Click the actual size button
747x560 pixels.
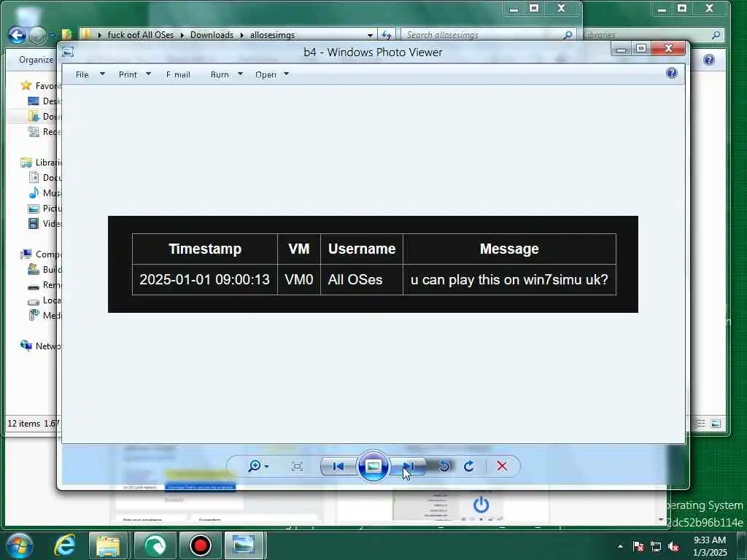[x=297, y=466]
